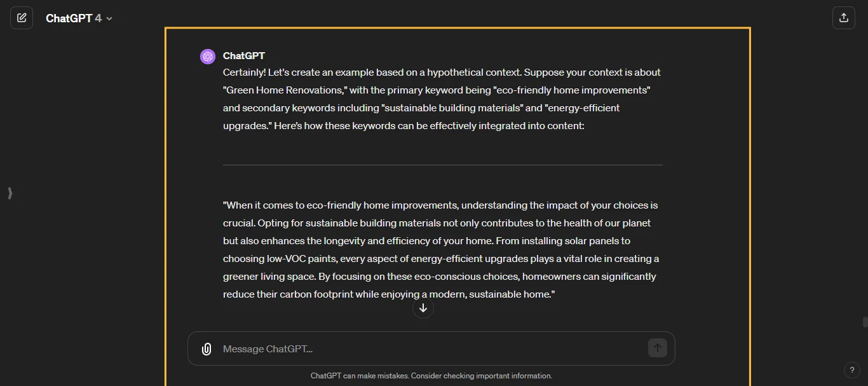The width and height of the screenshot is (868, 386).
Task: Attach a file using the paperclip icon
Action: (x=207, y=348)
